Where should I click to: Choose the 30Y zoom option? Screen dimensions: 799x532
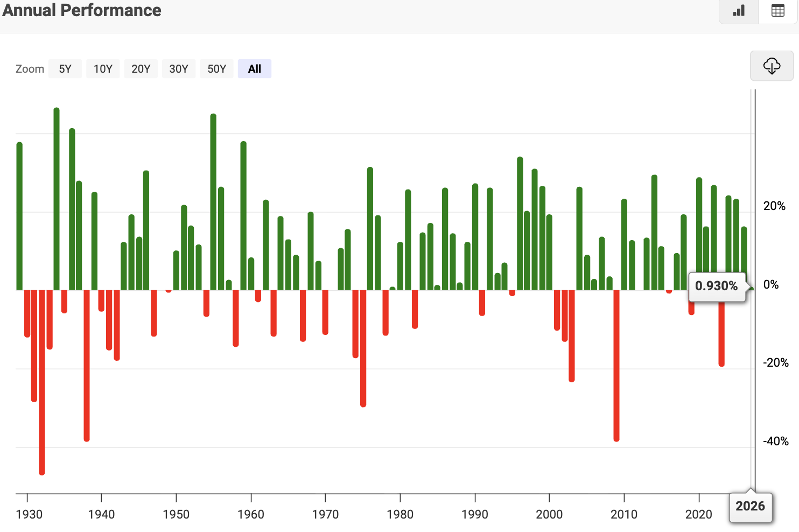click(x=178, y=68)
